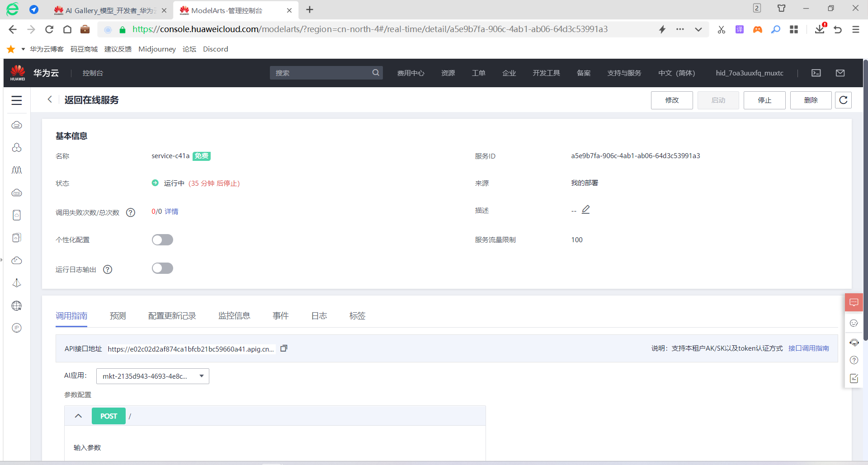Viewport: 868px width, 465px height.
Task: Click the page vertical scrollbar
Action: (x=865, y=200)
